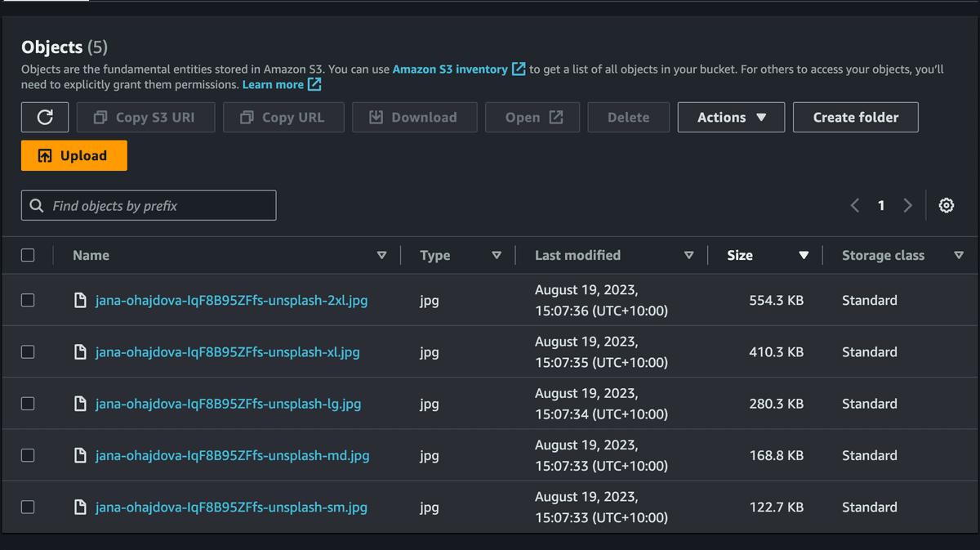Click the search magnifier in the prefix field
The image size is (980, 550).
click(34, 205)
